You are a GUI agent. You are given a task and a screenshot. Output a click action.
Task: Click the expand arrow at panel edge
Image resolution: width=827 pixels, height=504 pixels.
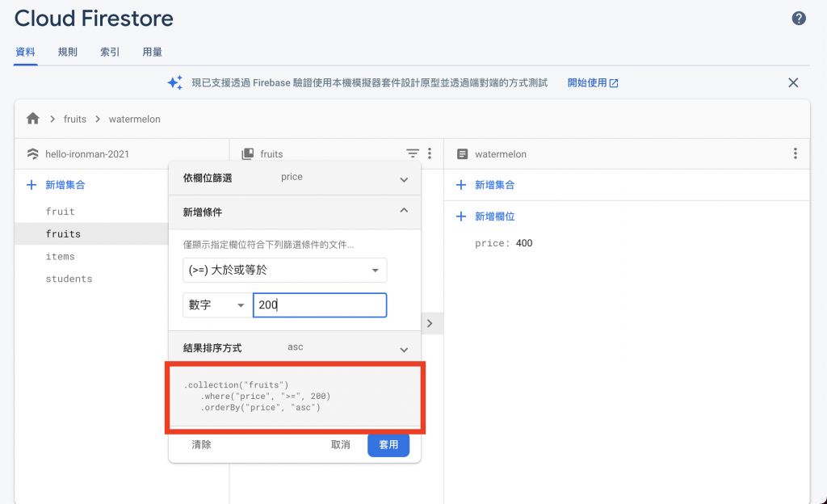(430, 323)
